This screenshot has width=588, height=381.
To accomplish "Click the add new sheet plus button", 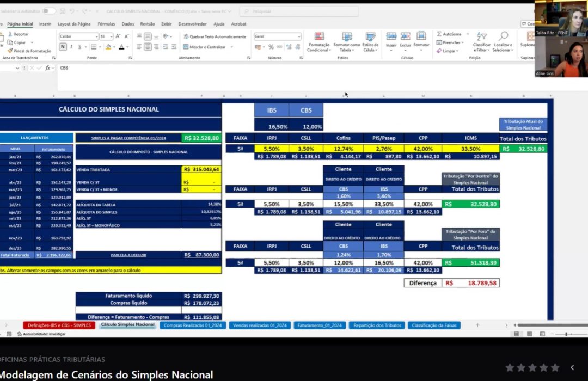I will tap(477, 325).
